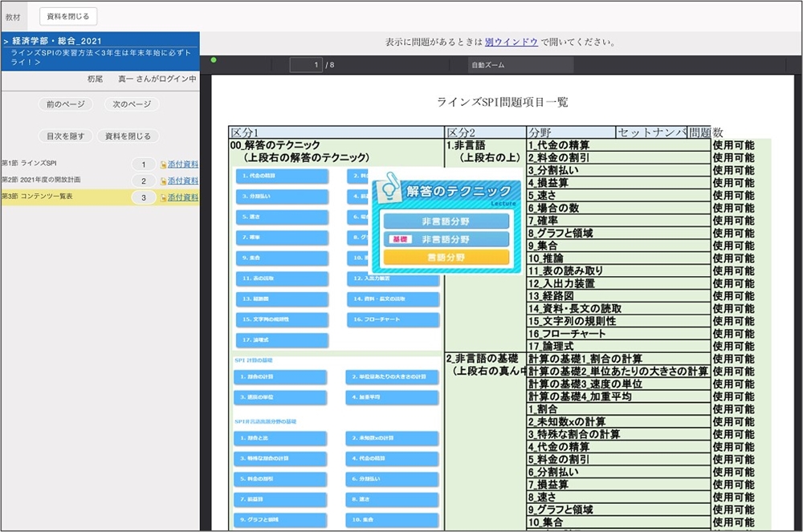This screenshot has height=532, width=803.
Task: Click the blue 3. 特殊な割合の計算 button
Action: (x=280, y=459)
